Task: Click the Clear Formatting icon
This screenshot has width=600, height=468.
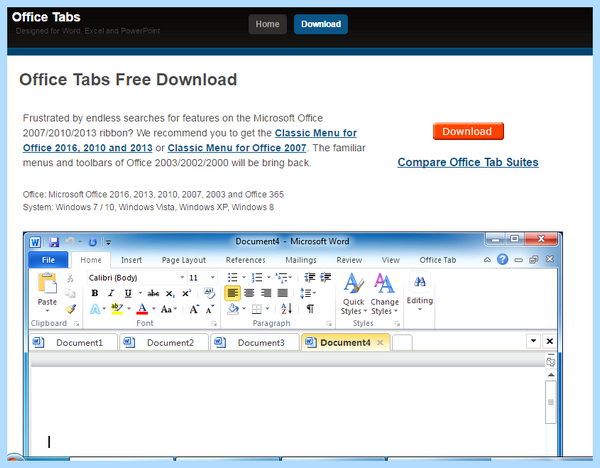Action: [x=209, y=293]
